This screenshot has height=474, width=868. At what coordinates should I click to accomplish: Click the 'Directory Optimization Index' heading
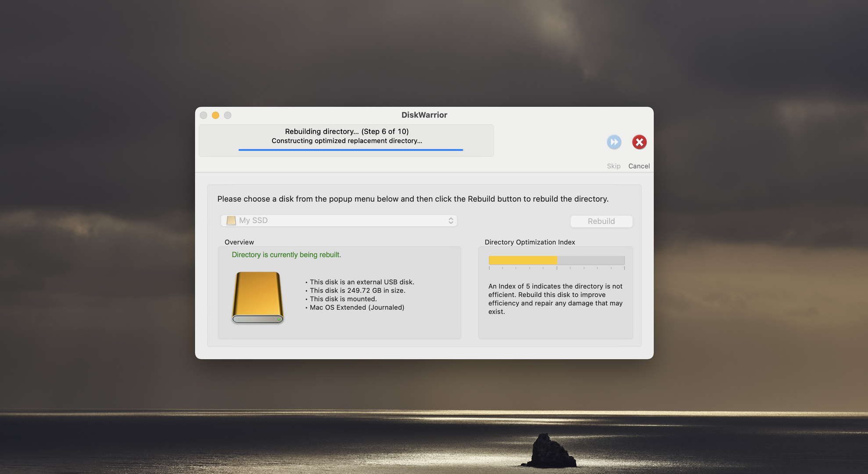530,242
